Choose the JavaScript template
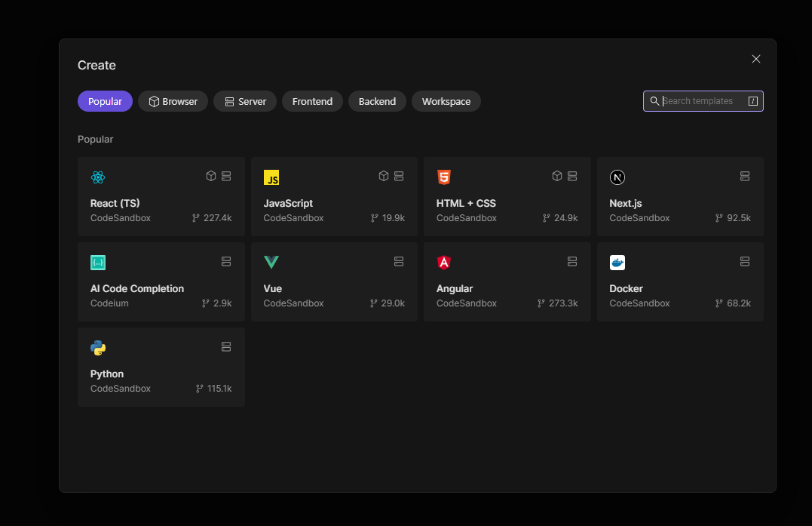Image resolution: width=812 pixels, height=526 pixels. coord(334,197)
